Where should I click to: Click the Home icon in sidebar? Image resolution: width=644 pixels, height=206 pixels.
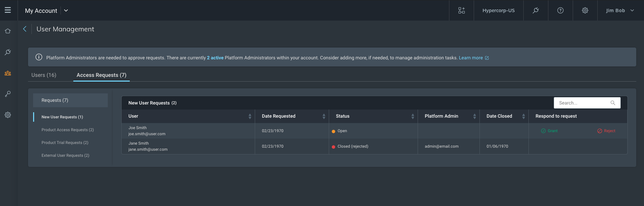tap(8, 31)
